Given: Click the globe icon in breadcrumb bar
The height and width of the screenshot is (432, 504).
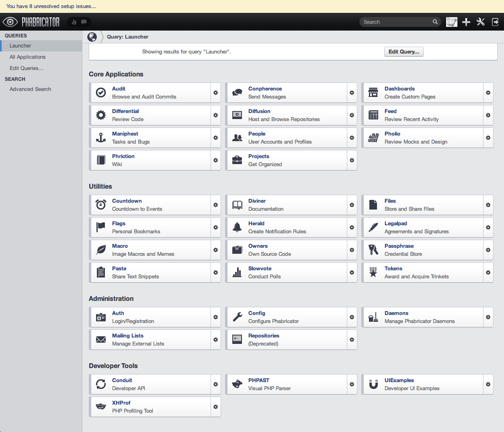Looking at the screenshot, I should (x=92, y=37).
